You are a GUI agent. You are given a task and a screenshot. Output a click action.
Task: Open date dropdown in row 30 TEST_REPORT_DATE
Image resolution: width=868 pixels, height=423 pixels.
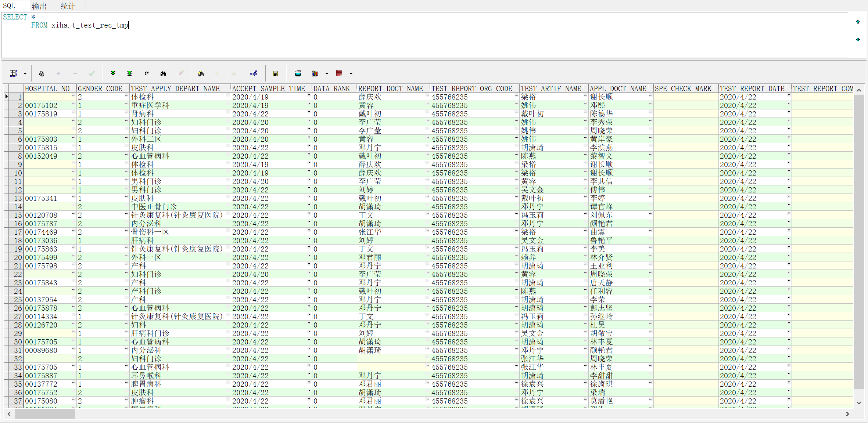(789, 341)
